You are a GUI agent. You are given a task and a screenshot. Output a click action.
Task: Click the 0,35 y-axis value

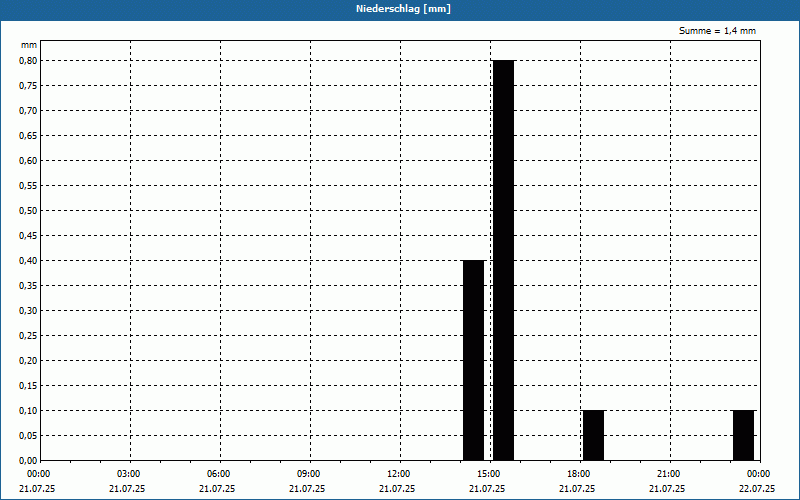(x=28, y=286)
